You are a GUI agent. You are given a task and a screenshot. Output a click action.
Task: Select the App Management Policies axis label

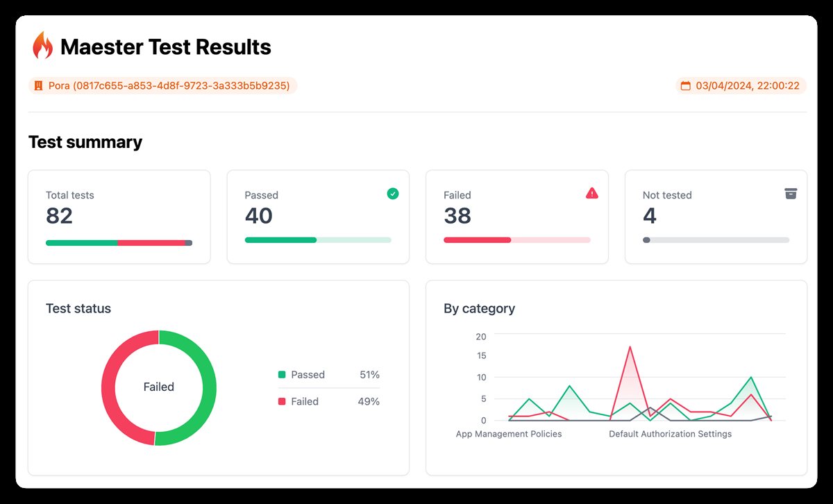[x=508, y=433]
